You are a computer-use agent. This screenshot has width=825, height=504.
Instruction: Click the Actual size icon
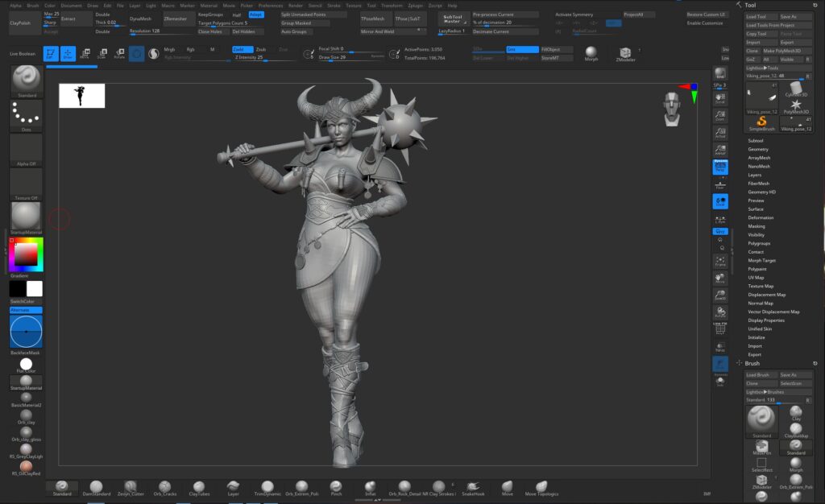pos(720,132)
